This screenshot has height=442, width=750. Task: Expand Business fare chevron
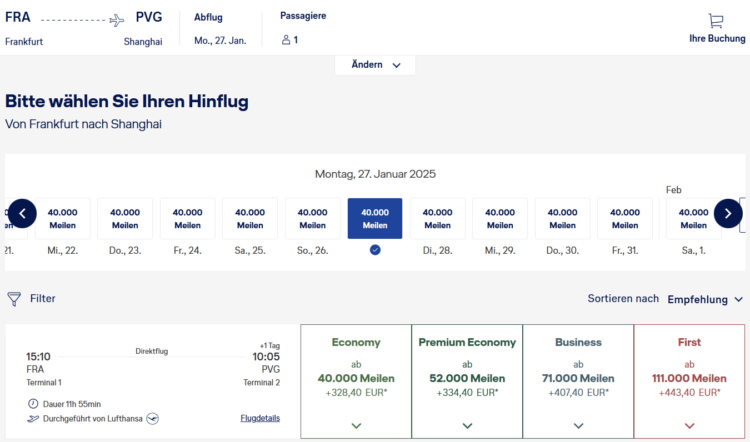578,426
